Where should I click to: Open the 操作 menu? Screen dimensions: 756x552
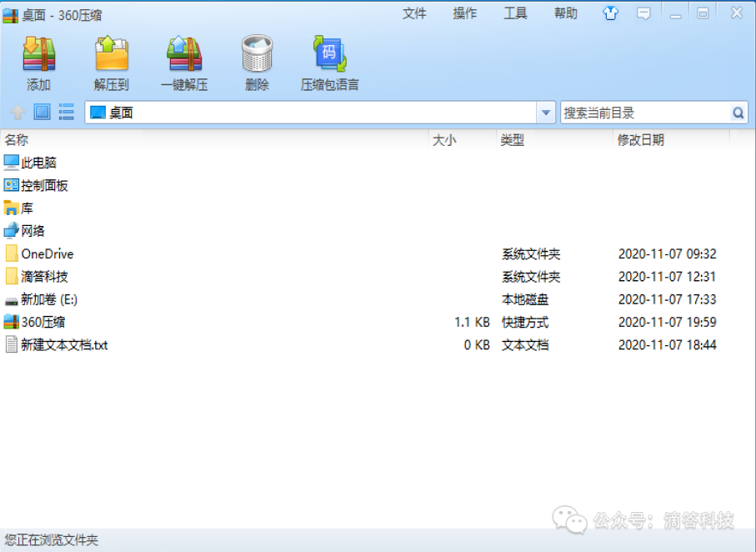(x=465, y=13)
